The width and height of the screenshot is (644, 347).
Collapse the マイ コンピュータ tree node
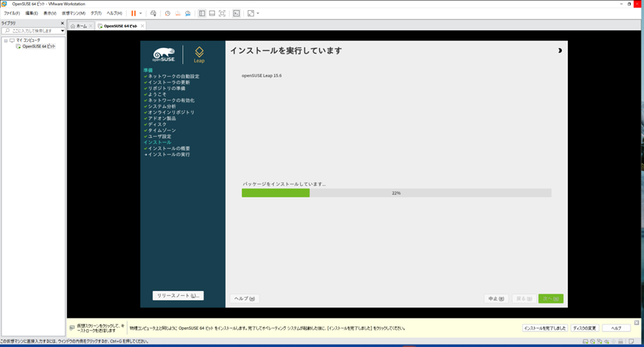pos(5,40)
